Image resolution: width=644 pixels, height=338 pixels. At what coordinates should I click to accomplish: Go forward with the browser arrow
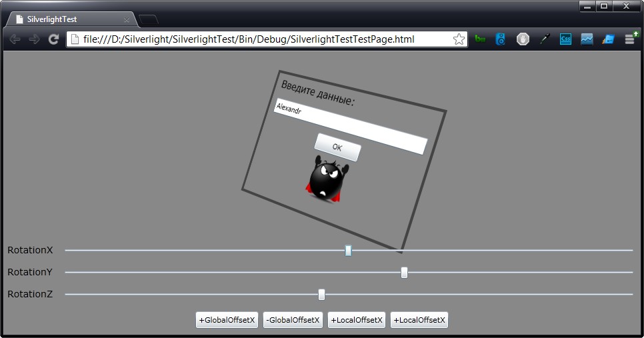tap(34, 39)
